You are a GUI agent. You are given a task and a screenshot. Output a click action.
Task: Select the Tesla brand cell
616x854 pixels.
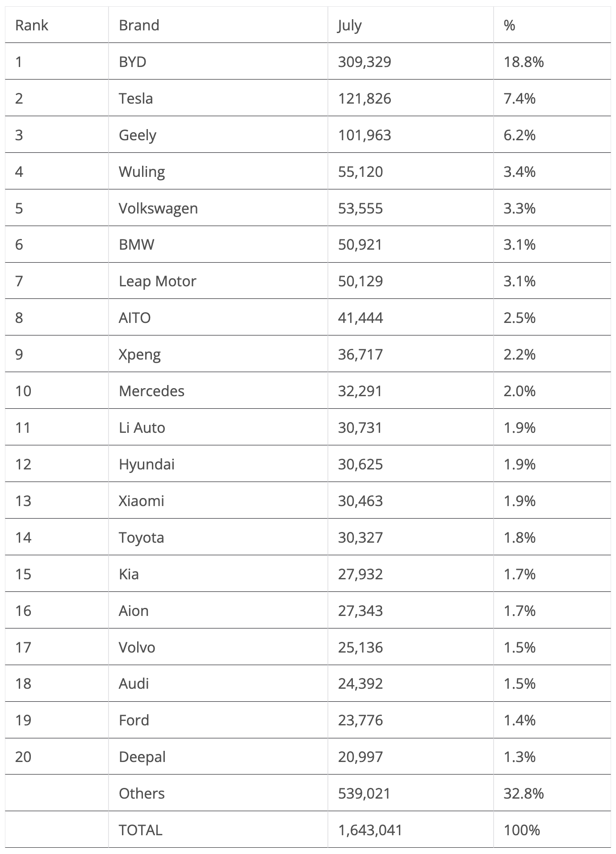(x=136, y=98)
